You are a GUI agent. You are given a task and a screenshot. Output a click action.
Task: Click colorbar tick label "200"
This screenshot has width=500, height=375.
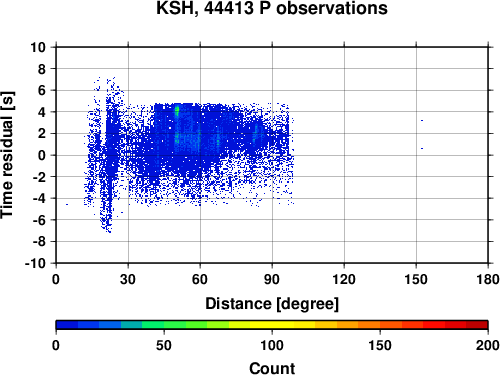click(x=488, y=345)
